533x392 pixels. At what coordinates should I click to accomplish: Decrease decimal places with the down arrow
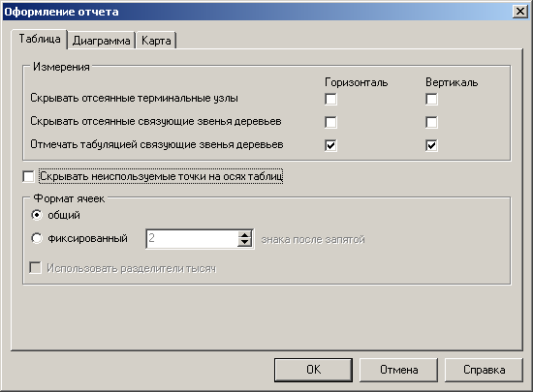tap(244, 243)
